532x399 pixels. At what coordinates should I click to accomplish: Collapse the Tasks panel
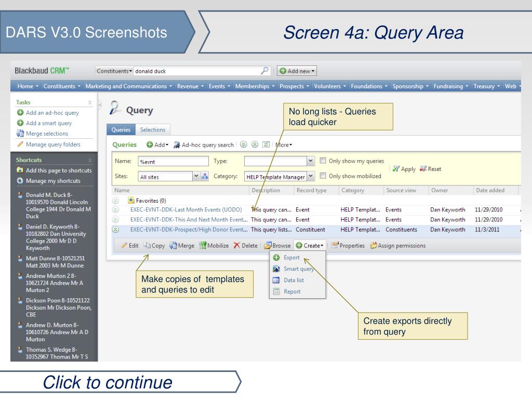point(90,102)
